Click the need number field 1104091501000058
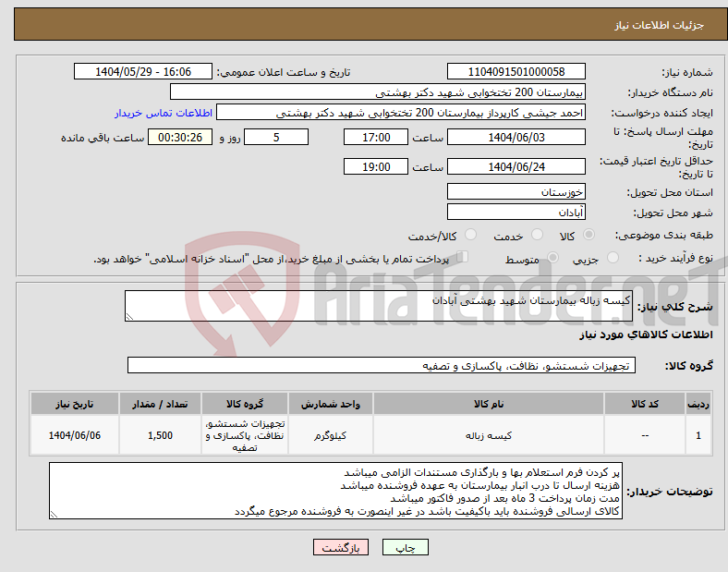Viewport: 728px width, 572px height. coord(516,71)
